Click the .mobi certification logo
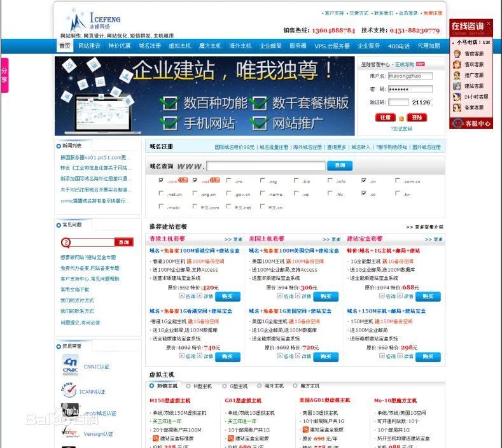502x448 pixels. coord(70,411)
